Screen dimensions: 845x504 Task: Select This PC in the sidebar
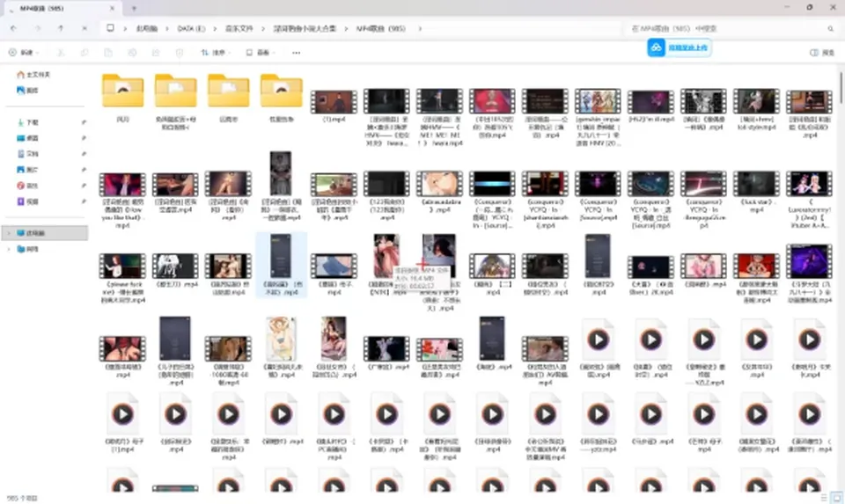click(x=45, y=232)
